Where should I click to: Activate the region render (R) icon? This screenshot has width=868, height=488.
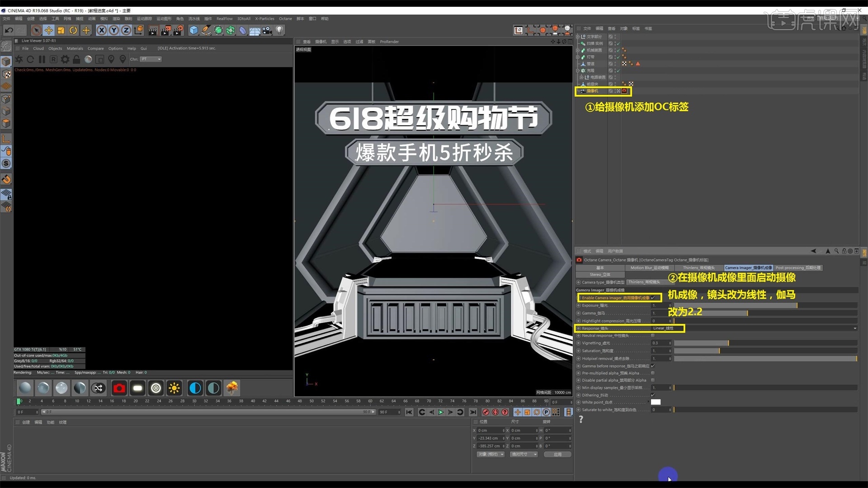53,59
